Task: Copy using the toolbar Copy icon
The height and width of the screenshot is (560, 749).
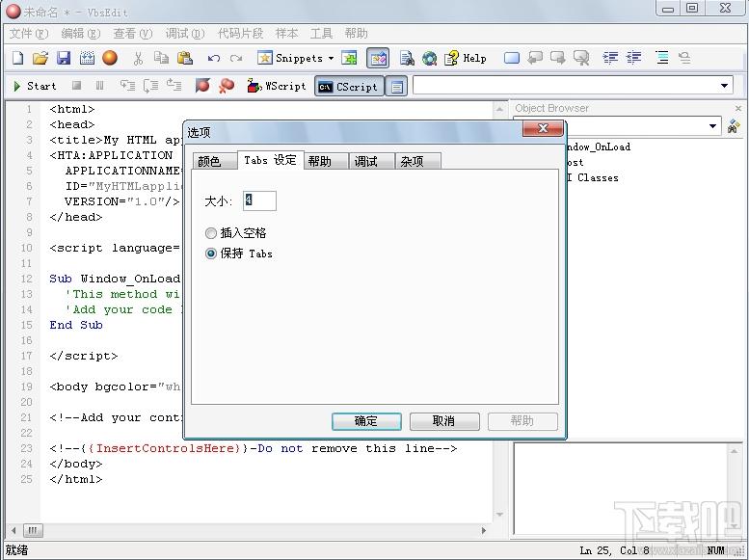Action: (x=161, y=58)
